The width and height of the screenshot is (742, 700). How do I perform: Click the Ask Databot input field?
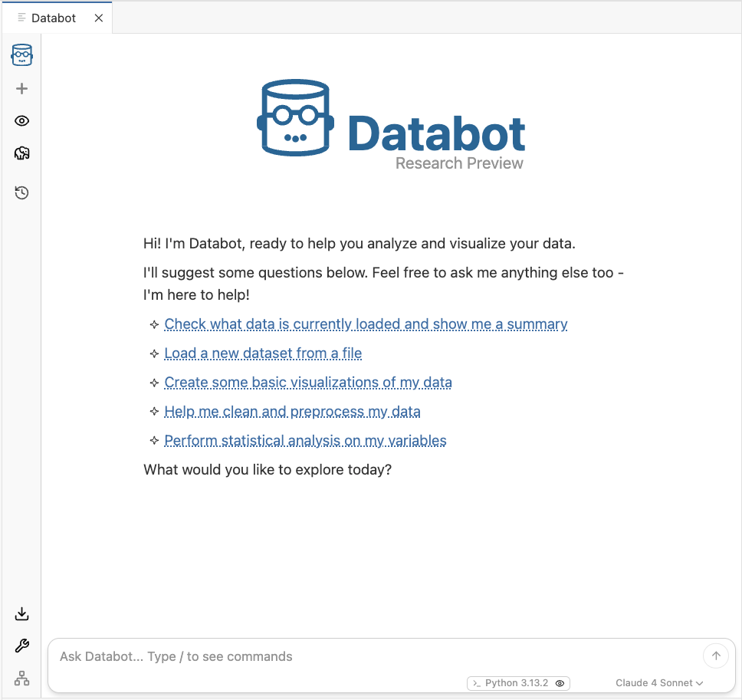(x=307, y=656)
